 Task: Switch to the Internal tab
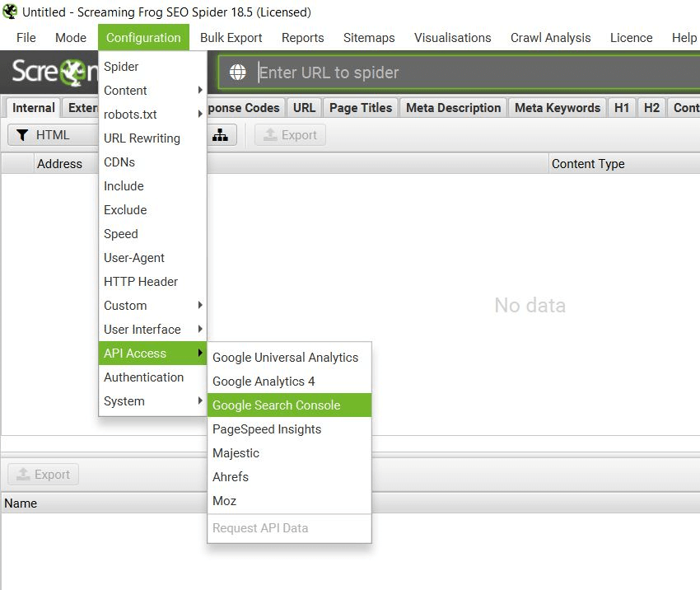(x=34, y=108)
